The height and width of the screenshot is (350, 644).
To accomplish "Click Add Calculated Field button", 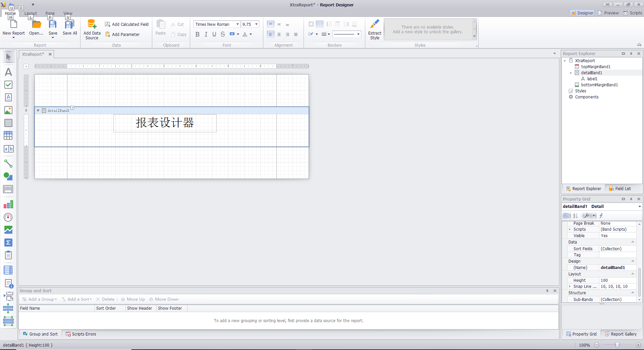I will 127,24.
